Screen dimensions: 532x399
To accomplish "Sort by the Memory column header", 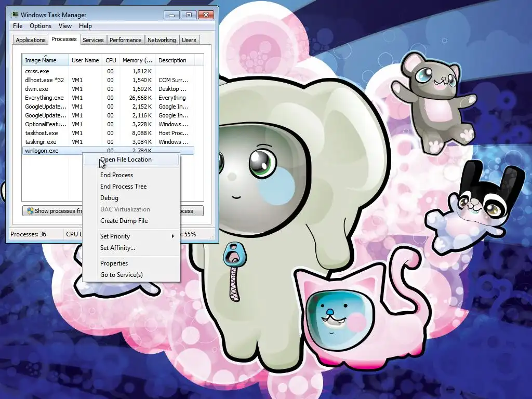I will coord(137,60).
